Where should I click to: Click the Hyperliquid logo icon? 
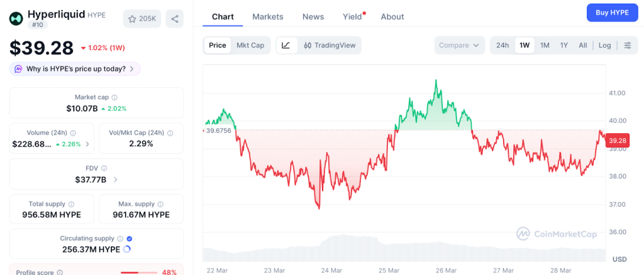[16, 19]
